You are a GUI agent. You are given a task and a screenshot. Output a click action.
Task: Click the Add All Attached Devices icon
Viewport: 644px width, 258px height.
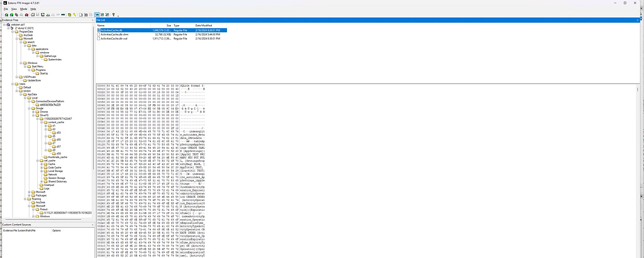11,15
